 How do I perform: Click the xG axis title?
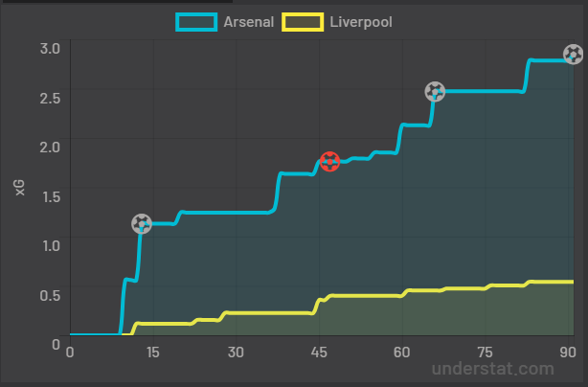tap(20, 188)
